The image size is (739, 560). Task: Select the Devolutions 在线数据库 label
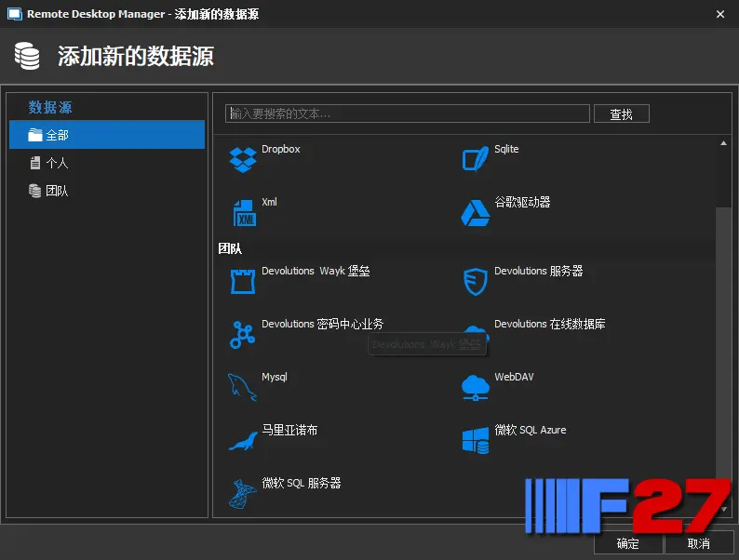550,324
